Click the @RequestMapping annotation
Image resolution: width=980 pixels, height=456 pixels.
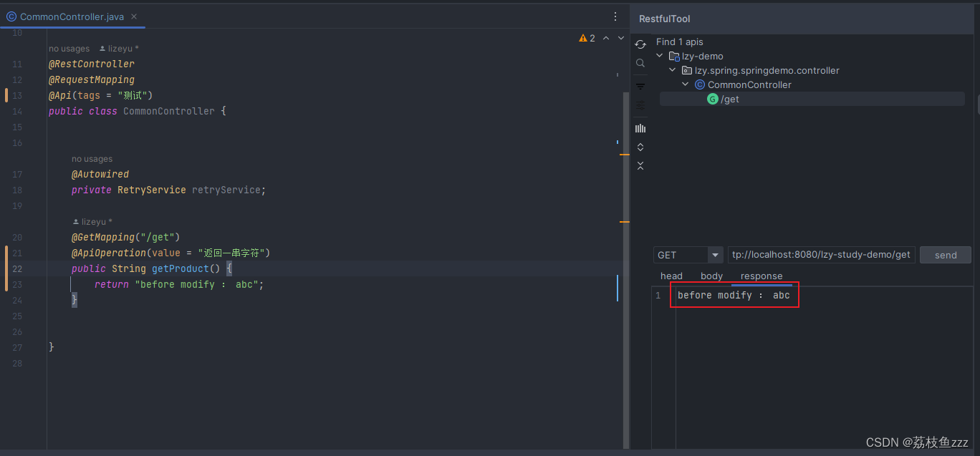92,79
